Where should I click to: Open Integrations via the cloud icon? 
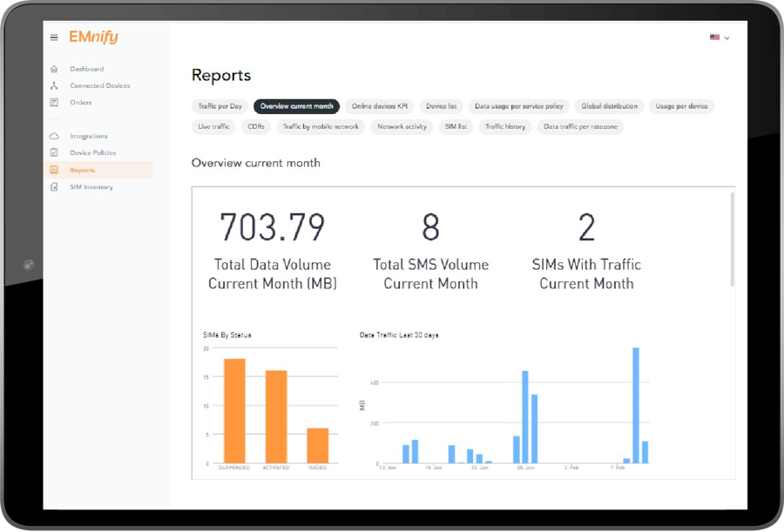click(56, 136)
